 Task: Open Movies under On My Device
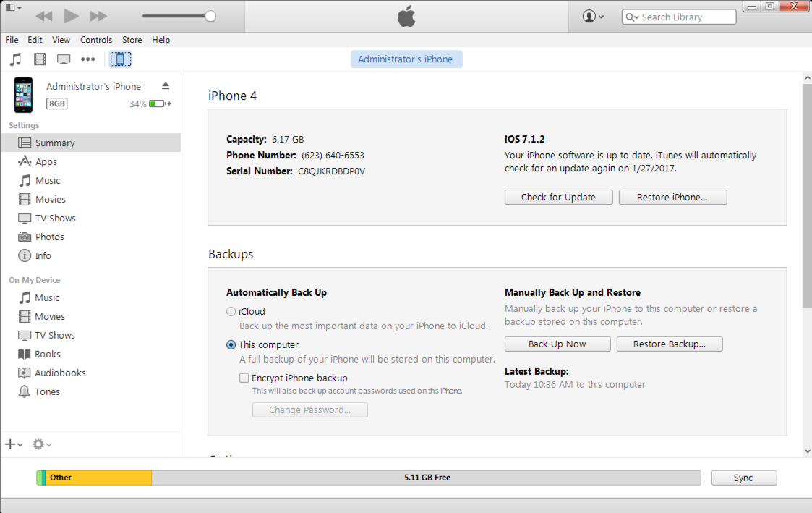pyautogui.click(x=91, y=316)
